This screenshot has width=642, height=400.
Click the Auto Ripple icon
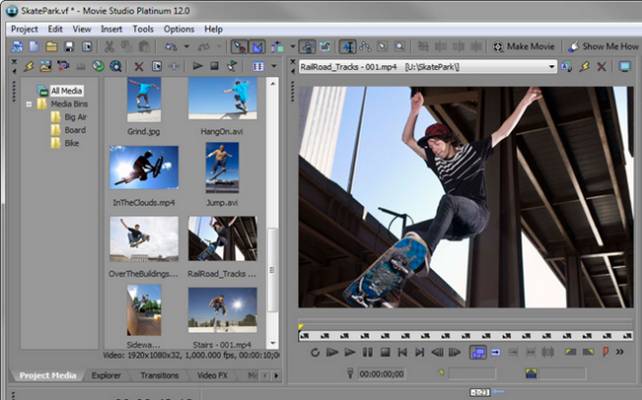pyautogui.click(x=278, y=46)
